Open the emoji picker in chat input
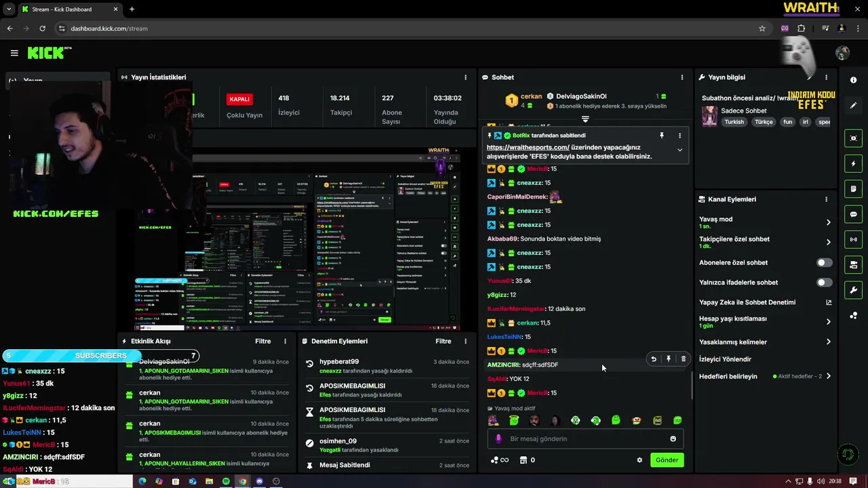868x488 pixels. [673, 439]
